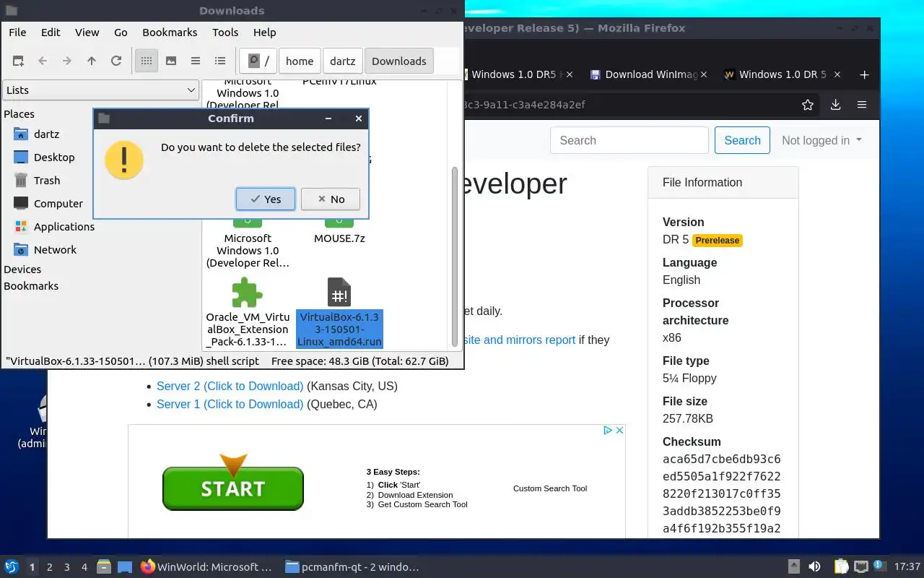Open Firefox downloads panel

coord(835,105)
